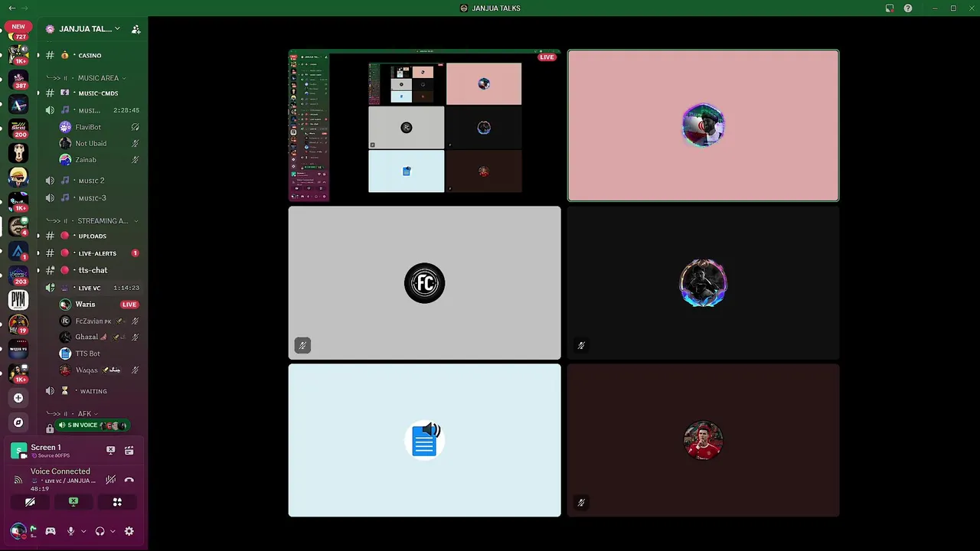Viewport: 980px width, 551px height.
Task: Open the blue A-logo server with badge 1
Action: point(18,251)
